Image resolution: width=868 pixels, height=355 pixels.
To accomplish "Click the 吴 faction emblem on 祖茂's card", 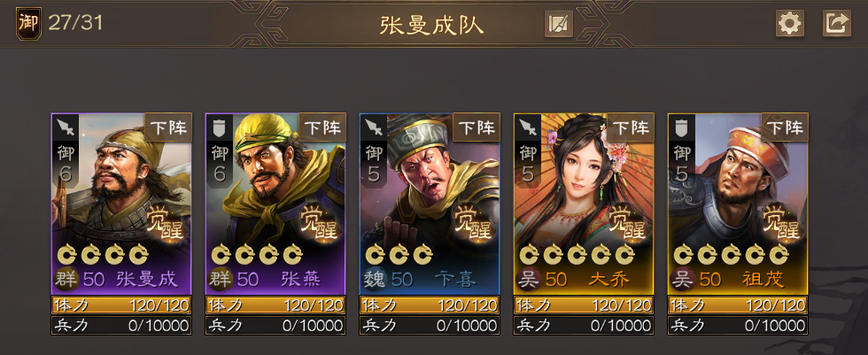I will tap(683, 279).
